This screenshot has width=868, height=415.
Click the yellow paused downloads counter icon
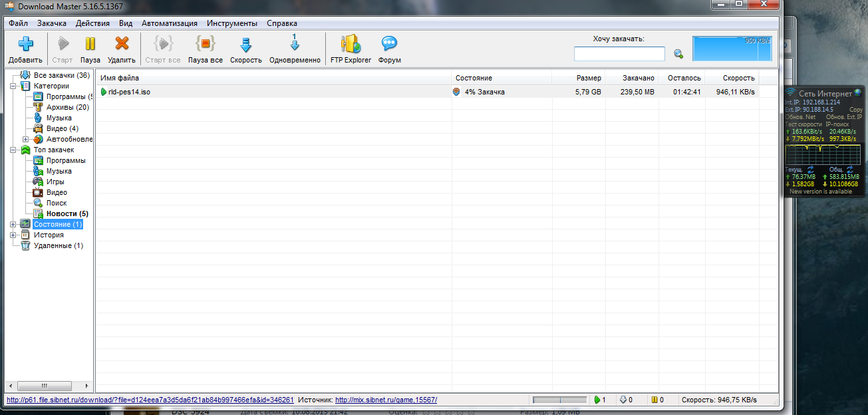click(654, 400)
